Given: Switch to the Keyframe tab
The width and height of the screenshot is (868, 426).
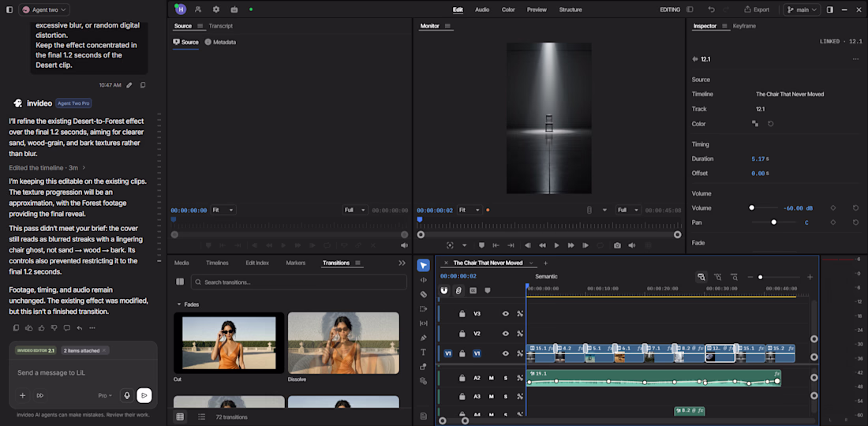Looking at the screenshot, I should point(744,26).
